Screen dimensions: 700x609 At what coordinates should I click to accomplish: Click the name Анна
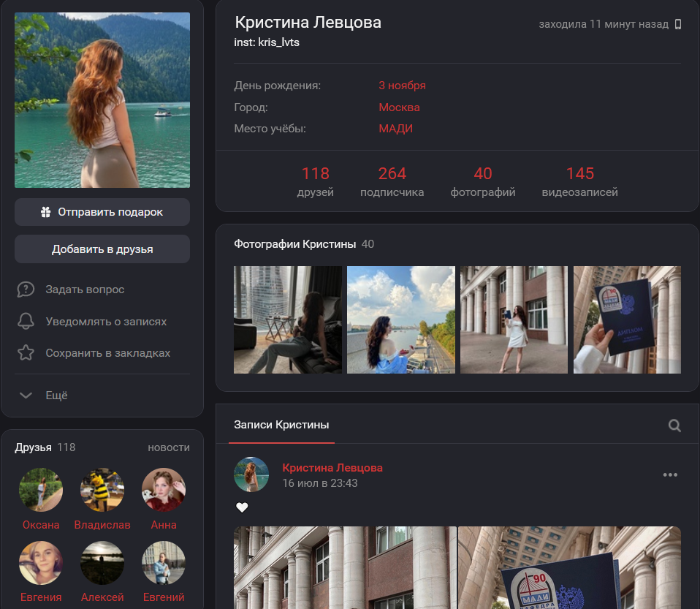point(164,525)
